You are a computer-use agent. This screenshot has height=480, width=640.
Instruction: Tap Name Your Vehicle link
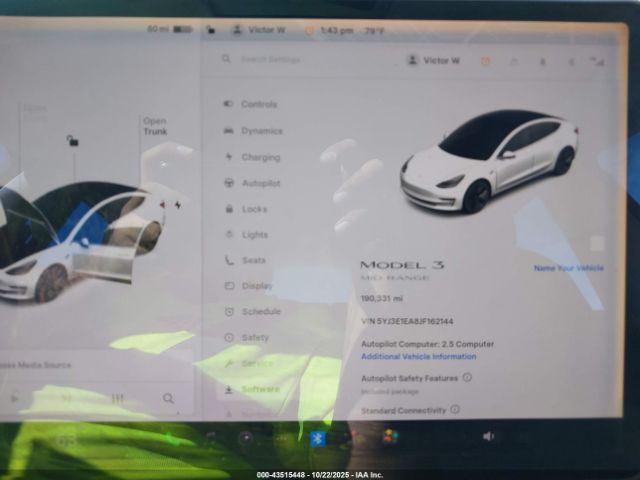[568, 268]
